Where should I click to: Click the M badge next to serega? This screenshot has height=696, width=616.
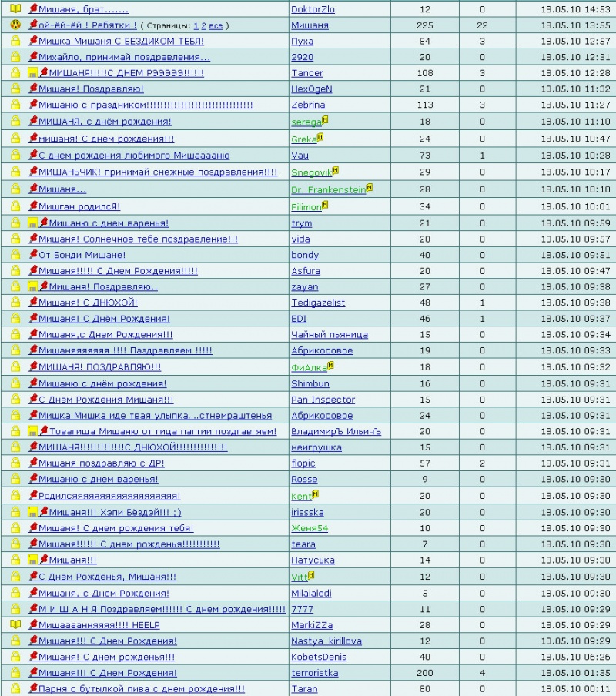(x=325, y=119)
